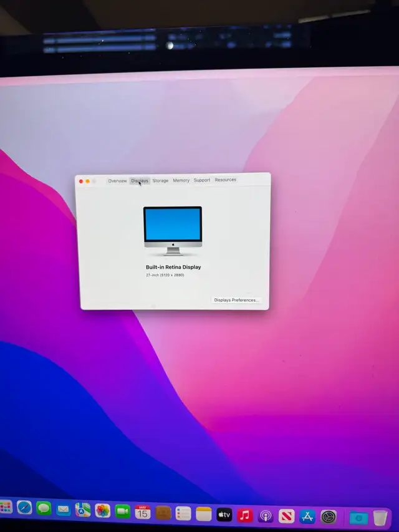Open Podcasts app in the dock

click(266, 516)
